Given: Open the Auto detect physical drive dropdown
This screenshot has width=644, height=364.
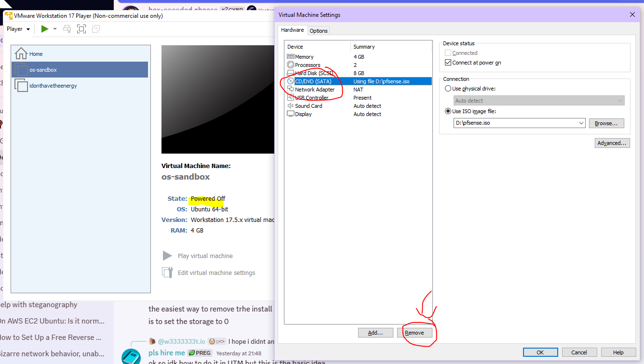Looking at the screenshot, I should (x=539, y=101).
